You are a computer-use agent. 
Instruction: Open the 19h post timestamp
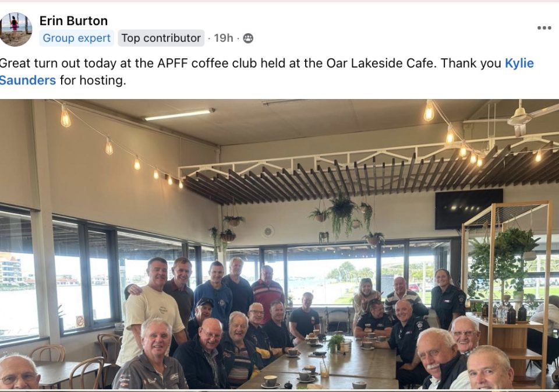click(x=224, y=38)
